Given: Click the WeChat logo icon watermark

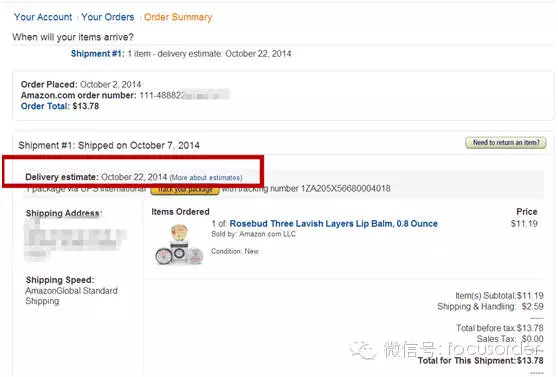Looking at the screenshot, I should 363,350.
